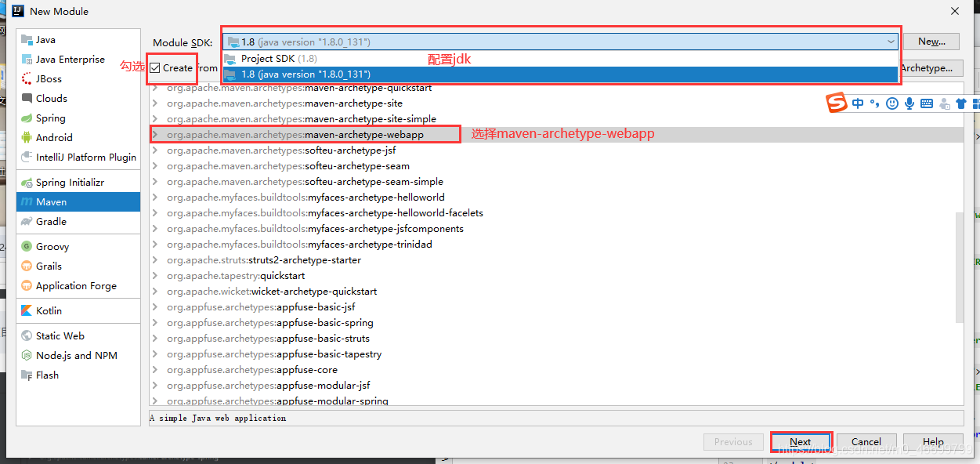This screenshot has height=464, width=980.
Task: Click Cancel button
Action: (866, 442)
